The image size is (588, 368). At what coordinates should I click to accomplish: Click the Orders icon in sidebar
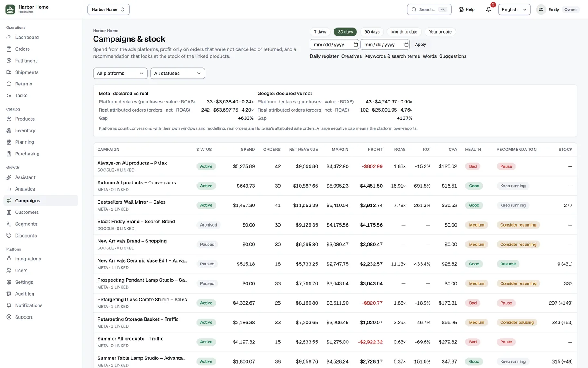coord(9,49)
